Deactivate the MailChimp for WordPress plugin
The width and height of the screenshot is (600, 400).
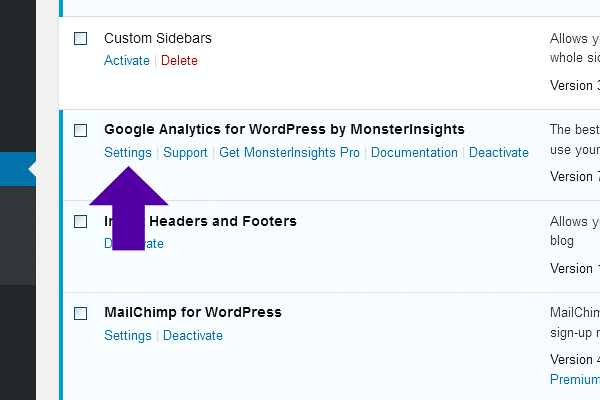tap(193, 336)
